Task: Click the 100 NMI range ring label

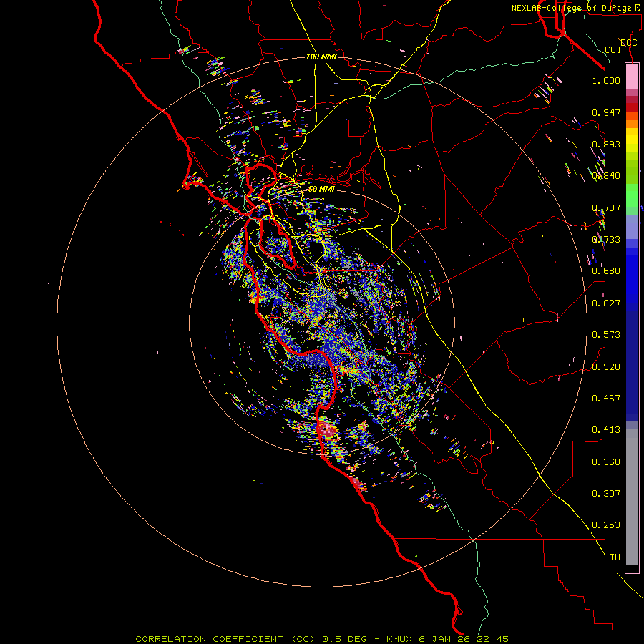Action: pos(321,57)
